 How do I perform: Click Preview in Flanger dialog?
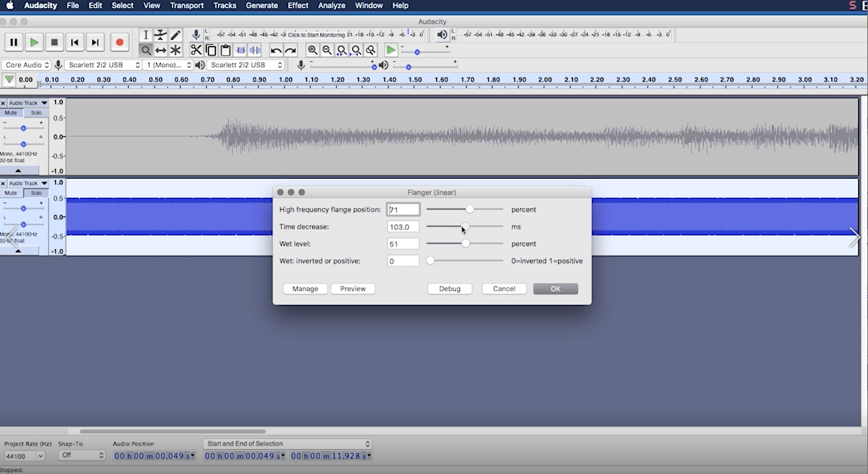353,289
